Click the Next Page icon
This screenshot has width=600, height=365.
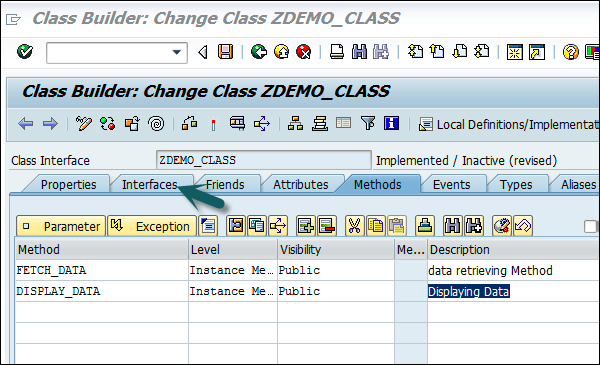(460, 52)
